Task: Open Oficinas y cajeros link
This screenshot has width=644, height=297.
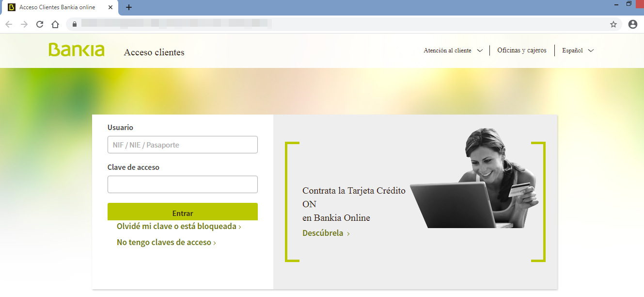Action: [522, 50]
